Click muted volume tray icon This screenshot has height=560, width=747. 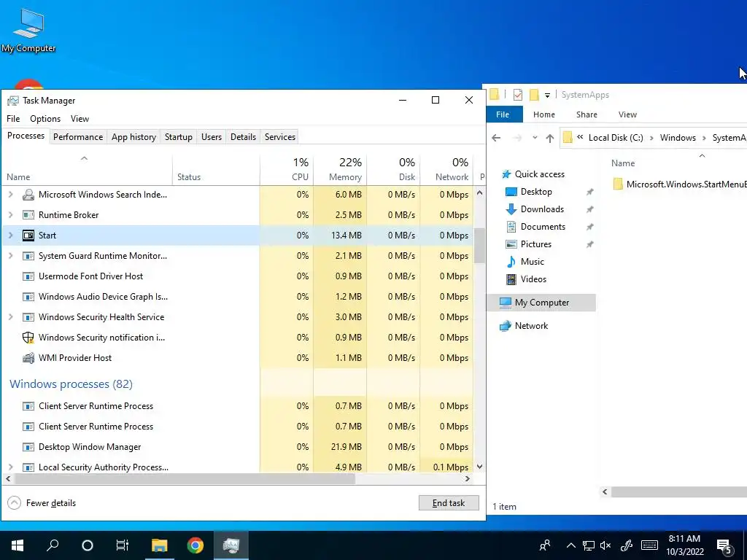click(605, 545)
